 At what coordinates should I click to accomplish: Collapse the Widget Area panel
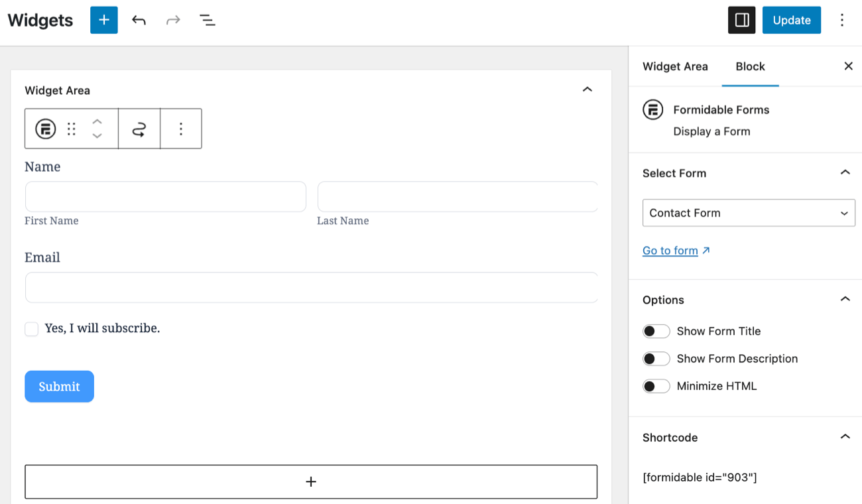tap(587, 89)
